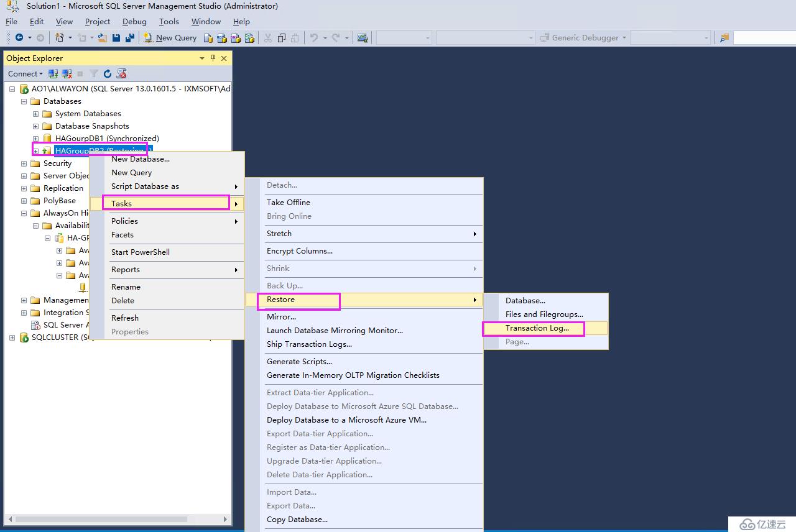The height and width of the screenshot is (532, 796).
Task: Choose Take Offline in the Tasks submenu
Action: coord(364,203)
